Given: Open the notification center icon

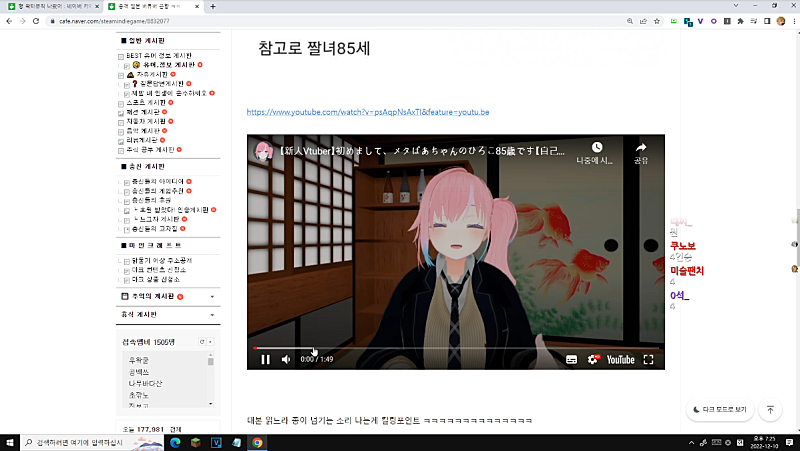Looking at the screenshot, I should click(789, 442).
